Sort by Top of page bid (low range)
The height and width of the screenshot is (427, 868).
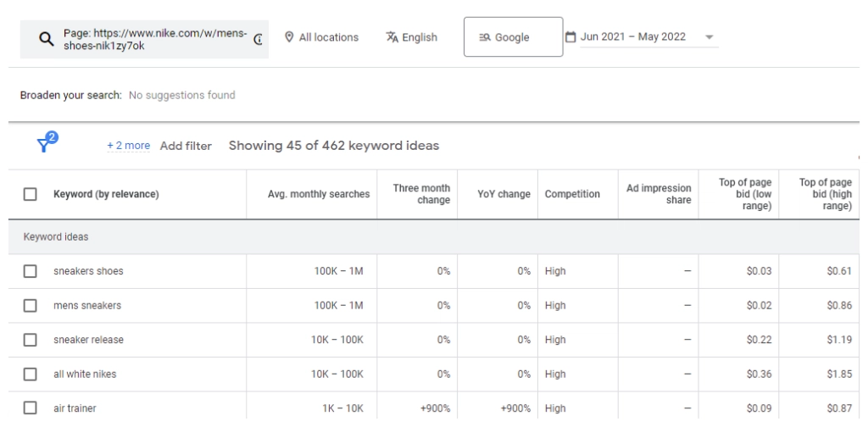[745, 194]
